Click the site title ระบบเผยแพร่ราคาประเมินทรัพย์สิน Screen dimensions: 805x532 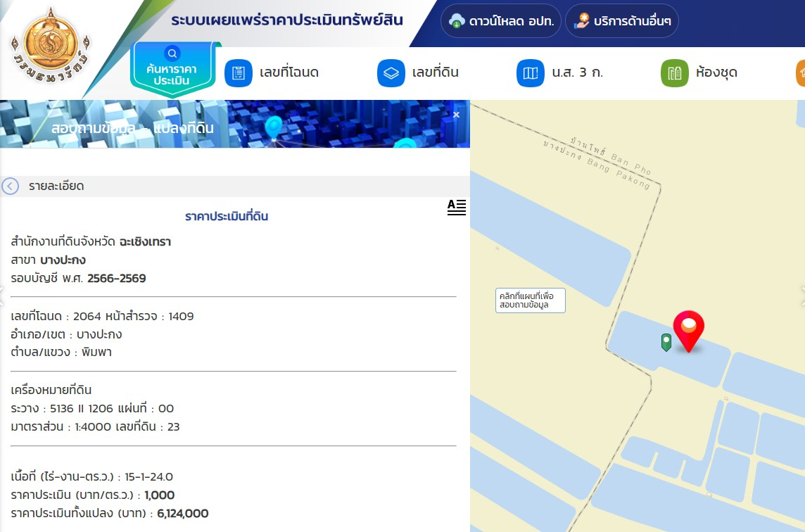pyautogui.click(x=287, y=20)
